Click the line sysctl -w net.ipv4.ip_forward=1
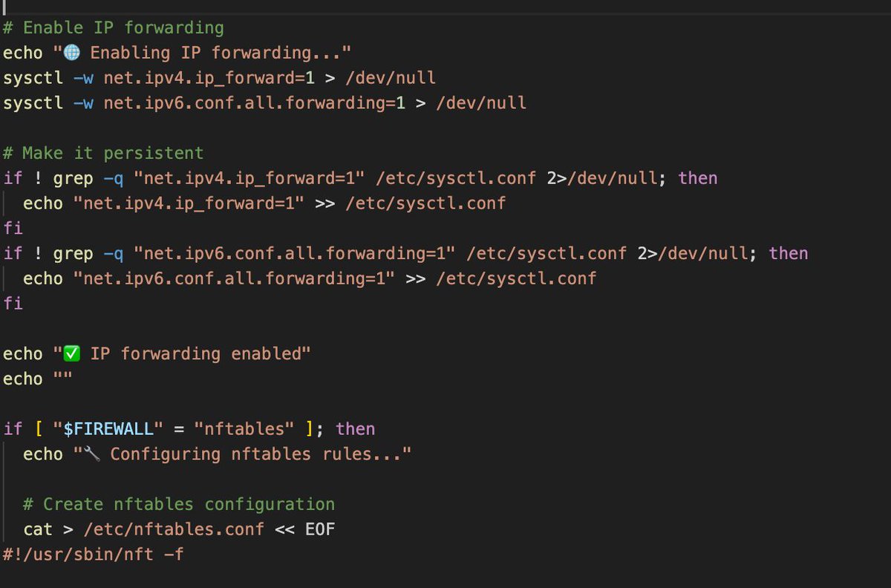891x588 pixels. (x=220, y=78)
